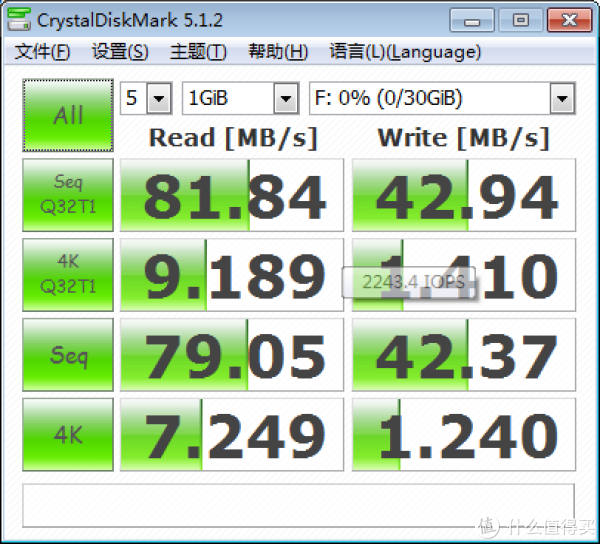The height and width of the screenshot is (544, 600).
Task: Open the 帮助(H) menu
Action: pos(278,52)
